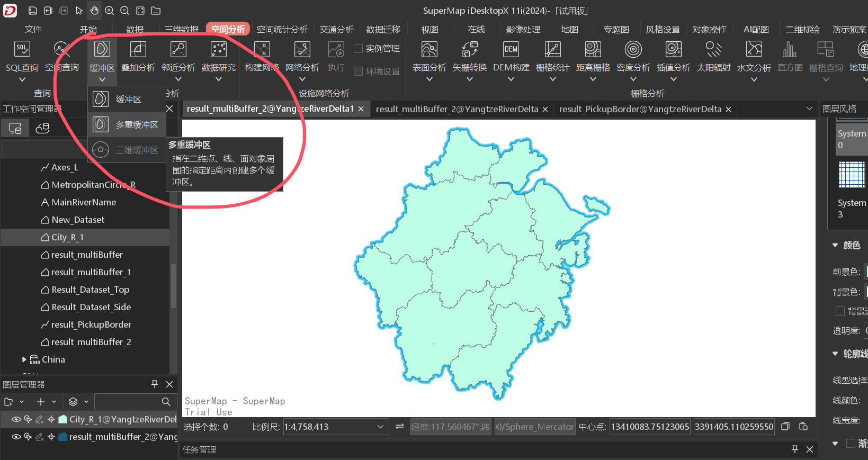This screenshot has width=868, height=460.
Task: Select the Result_Dataset_Top dataset
Action: (x=91, y=290)
